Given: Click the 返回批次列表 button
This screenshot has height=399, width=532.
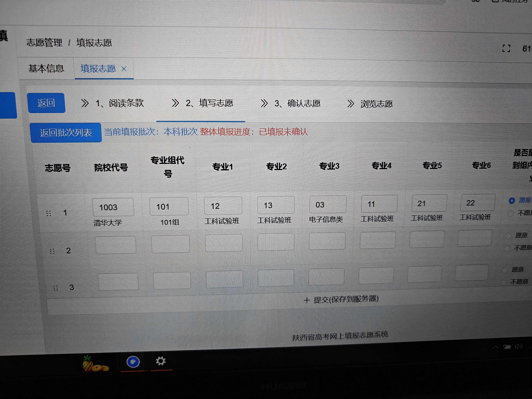Looking at the screenshot, I should click(66, 132).
